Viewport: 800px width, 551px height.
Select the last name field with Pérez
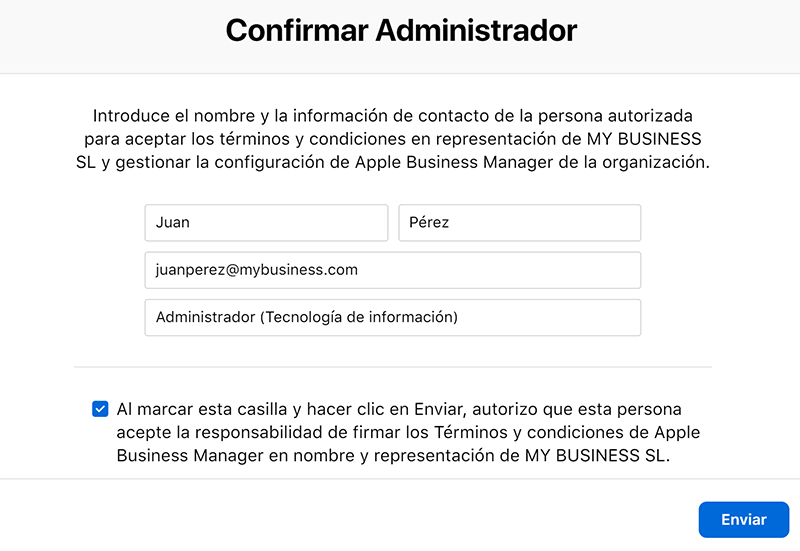[x=519, y=222]
